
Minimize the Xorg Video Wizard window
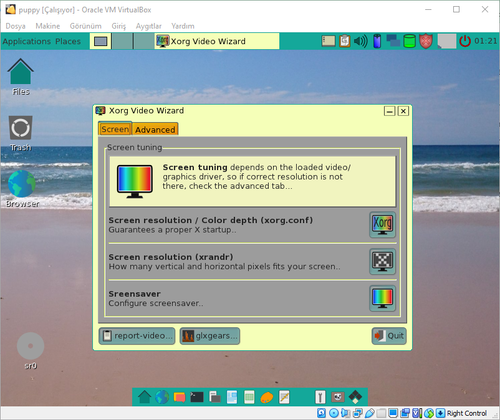coord(389,111)
